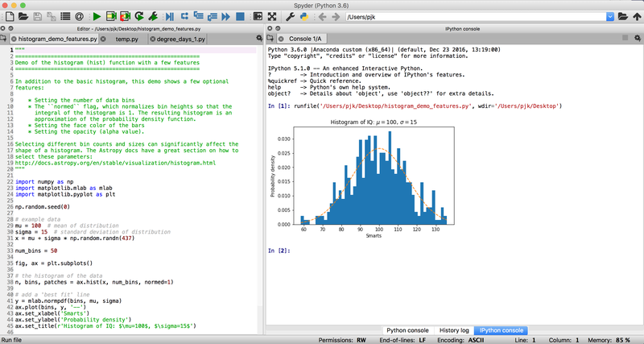Close the Editor pane
644x344 pixels.
click(x=3, y=28)
